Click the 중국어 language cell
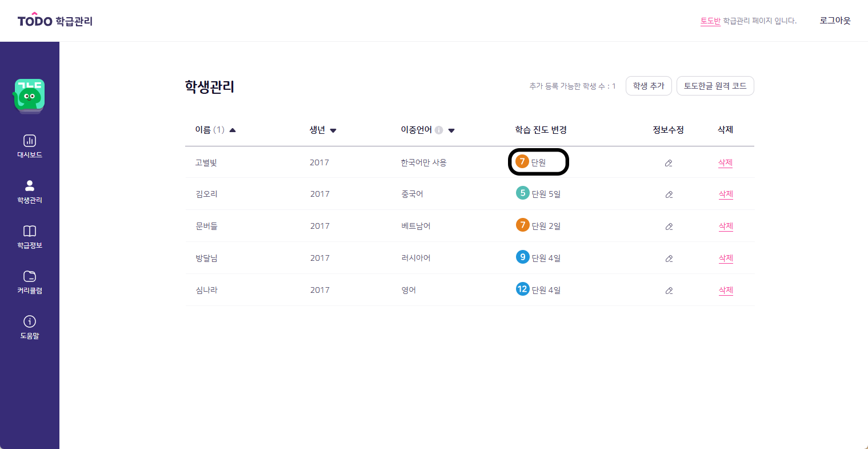 click(413, 194)
